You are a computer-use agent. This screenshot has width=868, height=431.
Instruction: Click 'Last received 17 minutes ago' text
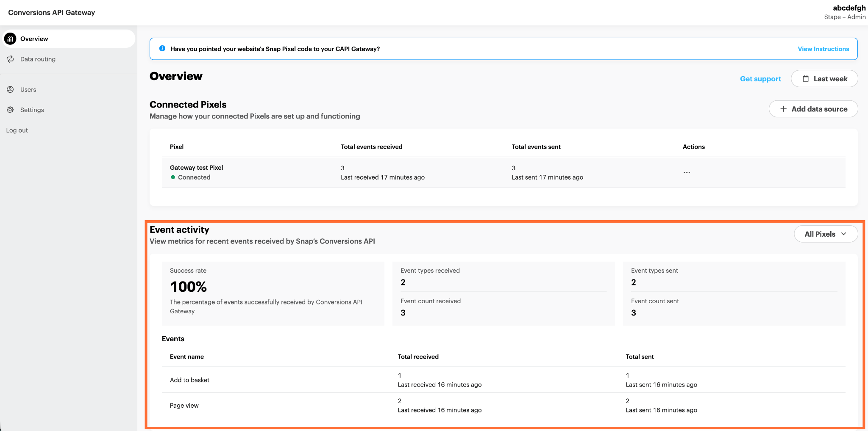(383, 177)
